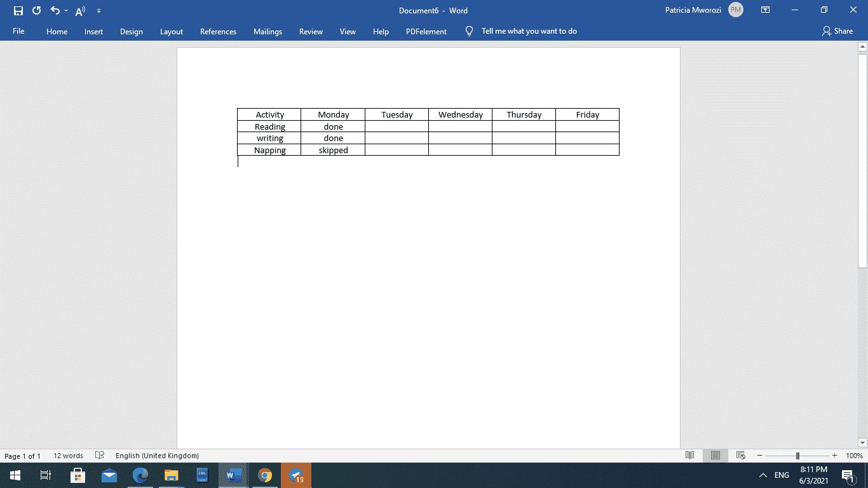Click the Wednesday header cell
Viewport: 868px width, 488px height.
pyautogui.click(x=460, y=114)
